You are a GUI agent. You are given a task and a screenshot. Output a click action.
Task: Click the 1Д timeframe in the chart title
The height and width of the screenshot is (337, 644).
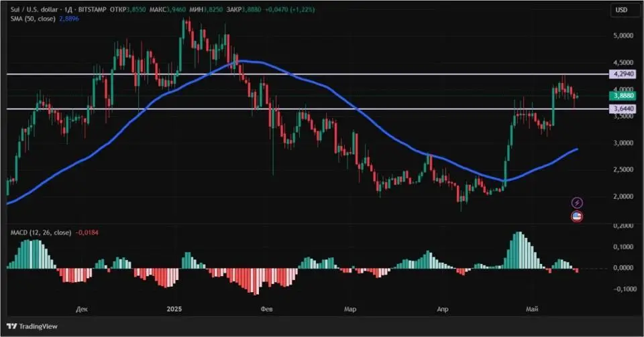click(67, 9)
